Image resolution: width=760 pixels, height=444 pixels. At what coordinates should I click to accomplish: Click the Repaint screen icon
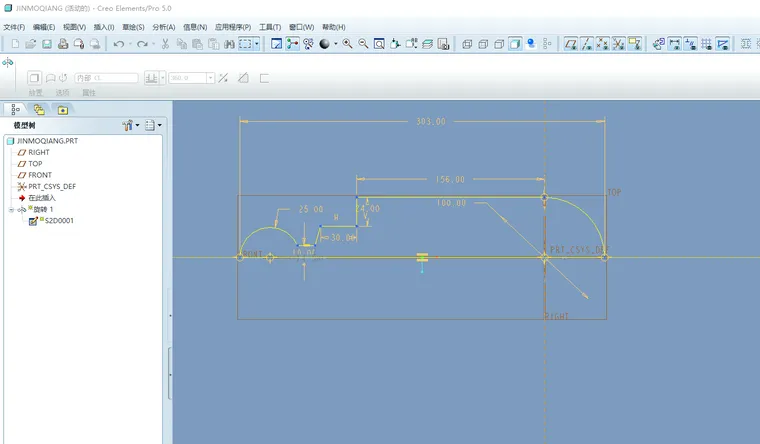click(x=276, y=44)
